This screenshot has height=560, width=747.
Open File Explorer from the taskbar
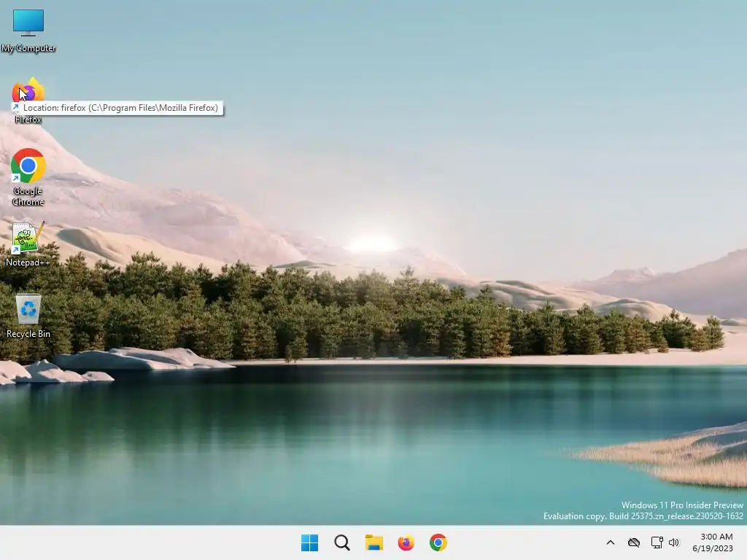click(374, 542)
